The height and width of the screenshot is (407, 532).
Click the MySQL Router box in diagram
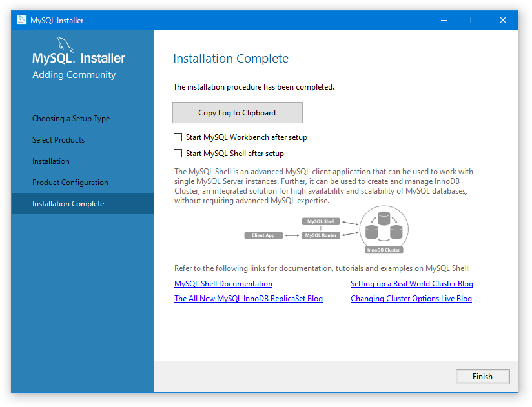(321, 235)
